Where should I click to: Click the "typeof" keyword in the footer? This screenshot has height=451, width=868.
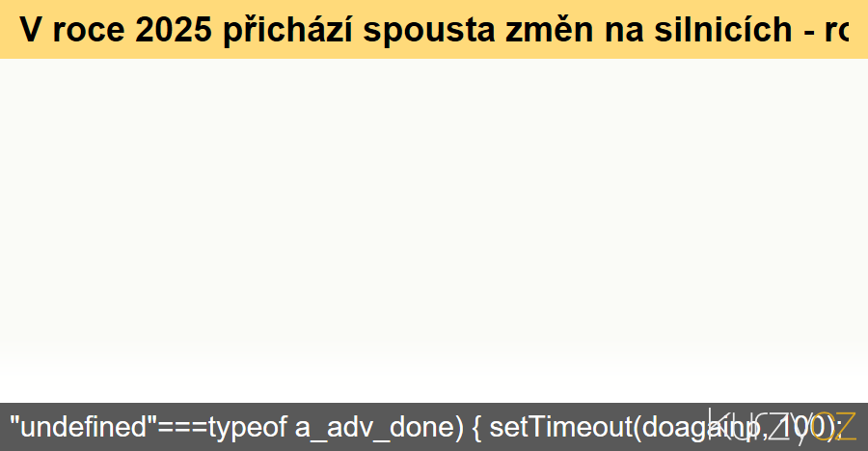click(x=247, y=427)
